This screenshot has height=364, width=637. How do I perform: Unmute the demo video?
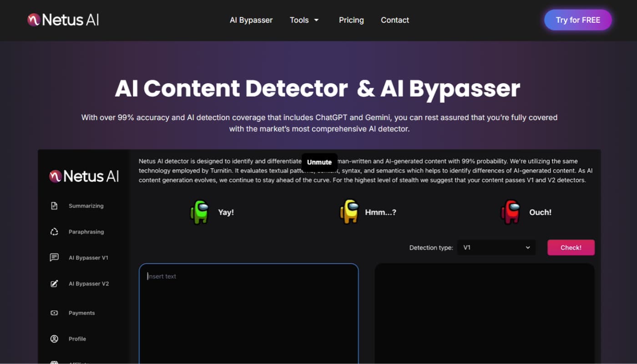pos(319,162)
